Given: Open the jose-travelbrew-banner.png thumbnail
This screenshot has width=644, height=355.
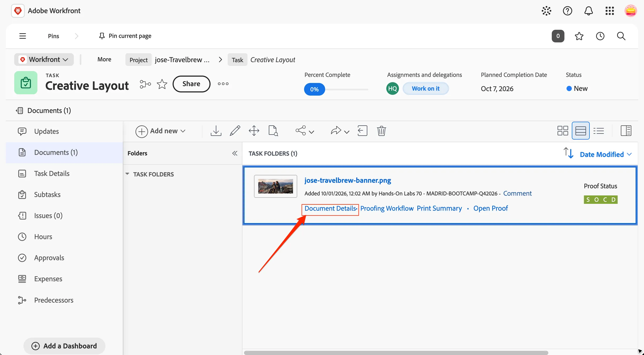Looking at the screenshot, I should pyautogui.click(x=275, y=186).
